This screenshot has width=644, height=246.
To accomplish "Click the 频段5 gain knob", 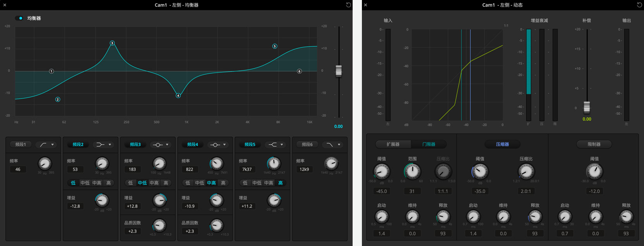I will [274, 201].
